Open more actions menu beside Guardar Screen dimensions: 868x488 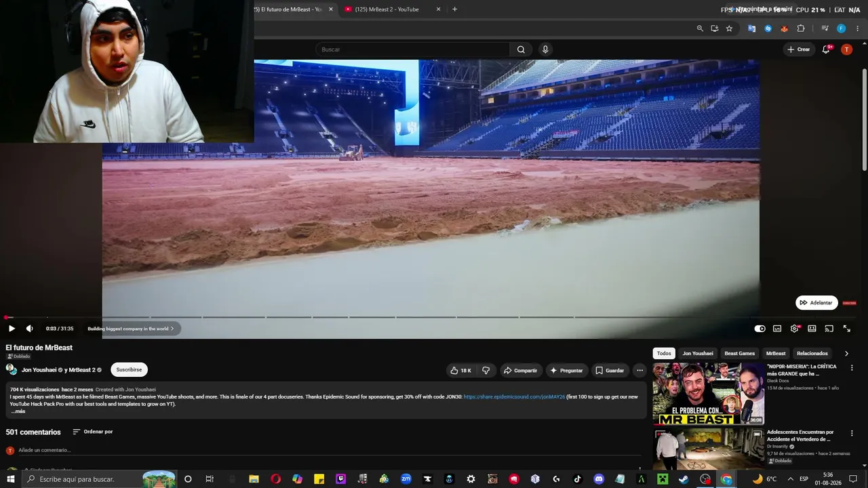[x=639, y=371]
